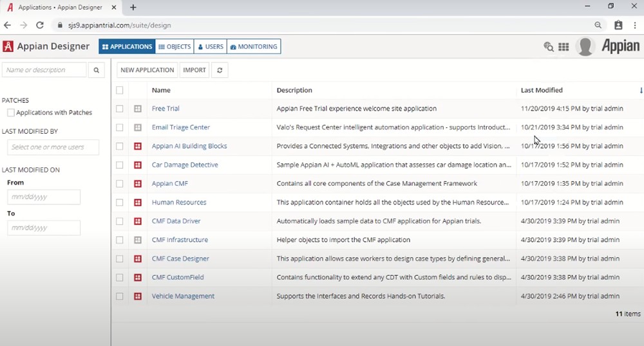Enable Applications with Patches filter
Viewport: 644px width, 346px height.
point(11,113)
